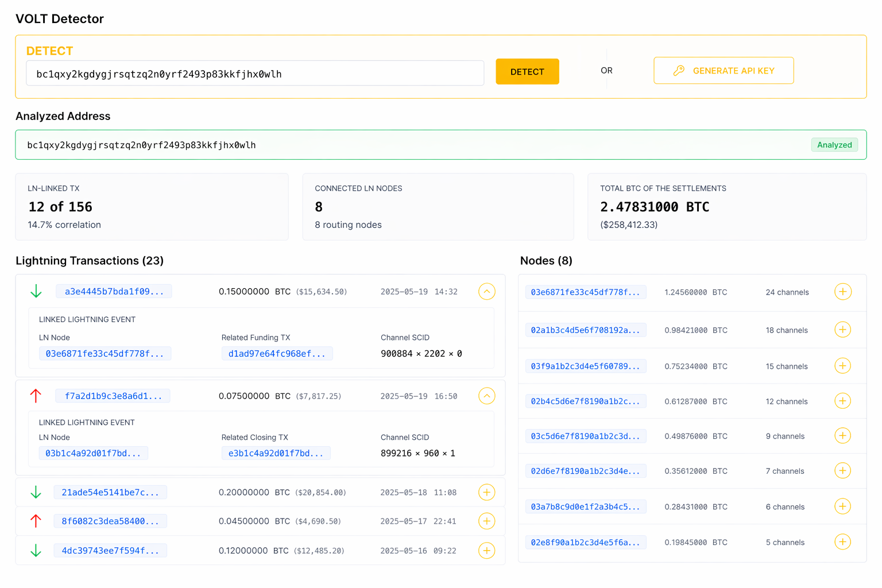The image size is (882, 588).
Task: Click "0.19845000 BTC" in last node row
Action: click(x=696, y=543)
